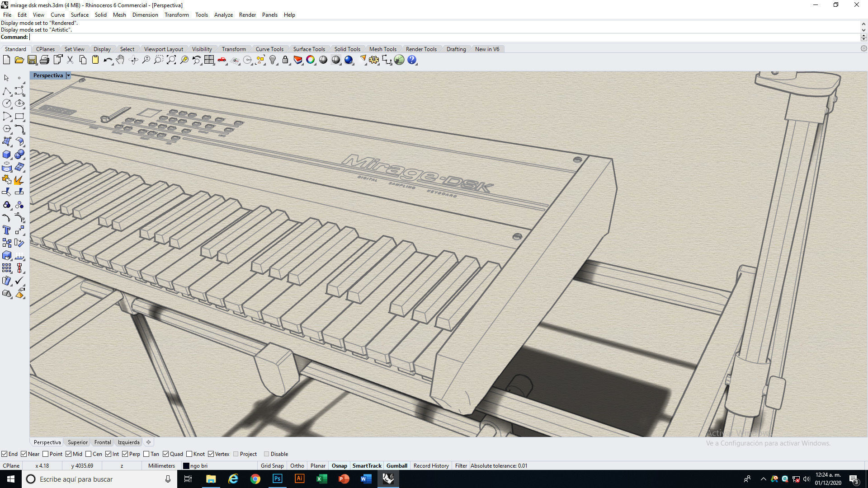This screenshot has height=488, width=868.
Task: Click the red car Set View icon
Action: [x=222, y=60]
